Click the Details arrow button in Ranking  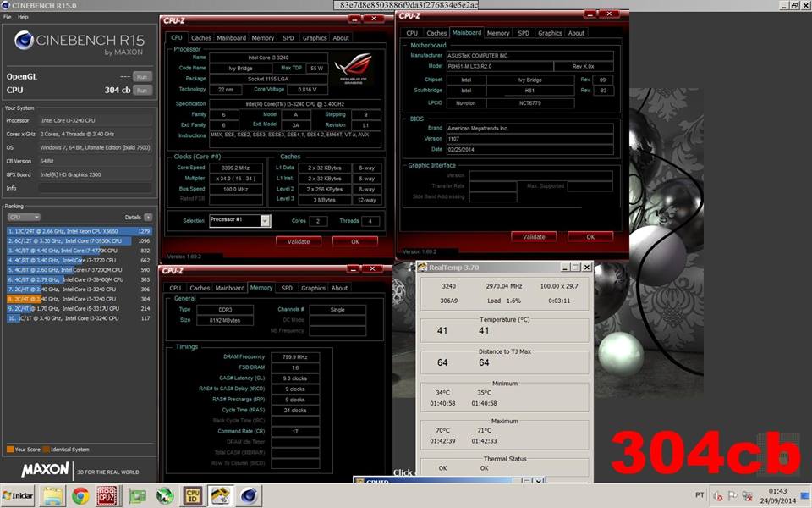pyautogui.click(x=148, y=218)
